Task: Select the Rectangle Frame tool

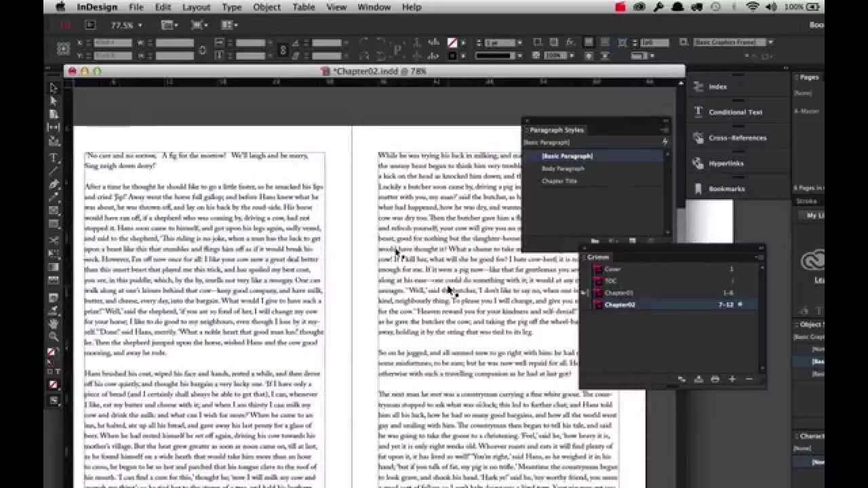Action: (x=54, y=211)
